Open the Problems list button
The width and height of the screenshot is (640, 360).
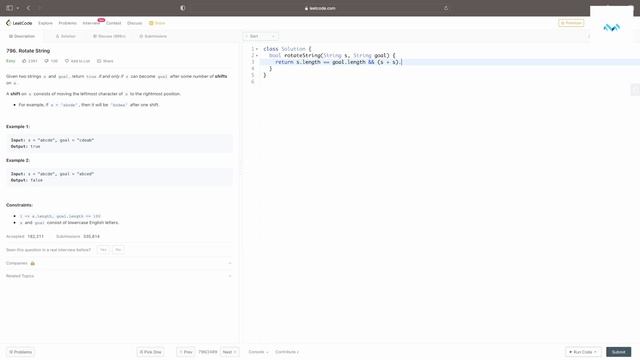[20, 352]
